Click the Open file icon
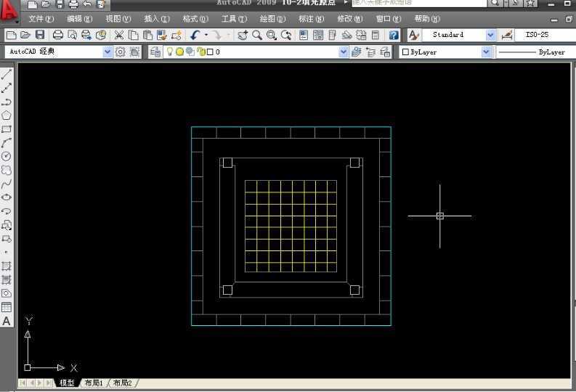Image resolution: width=576 pixels, height=392 pixels. [x=25, y=36]
